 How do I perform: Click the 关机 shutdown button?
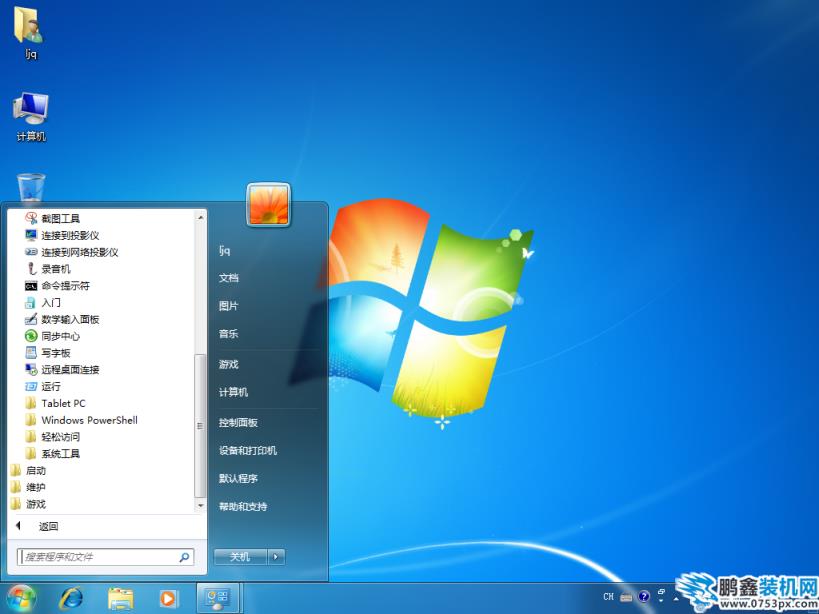[240, 557]
